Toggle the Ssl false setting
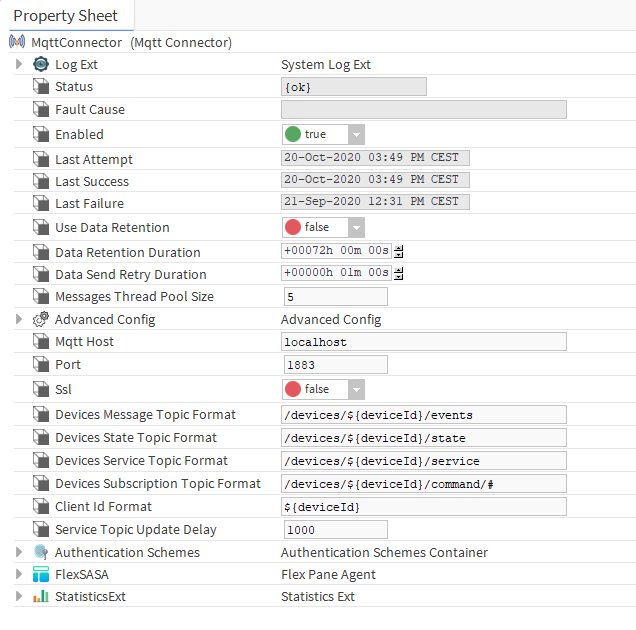The height and width of the screenshot is (630, 636). [x=323, y=389]
